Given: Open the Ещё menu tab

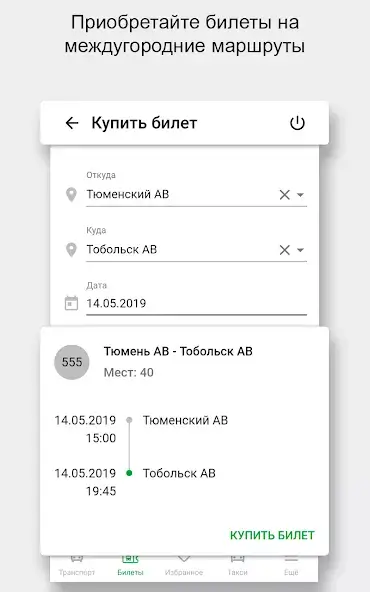Looking at the screenshot, I should tap(291, 566).
